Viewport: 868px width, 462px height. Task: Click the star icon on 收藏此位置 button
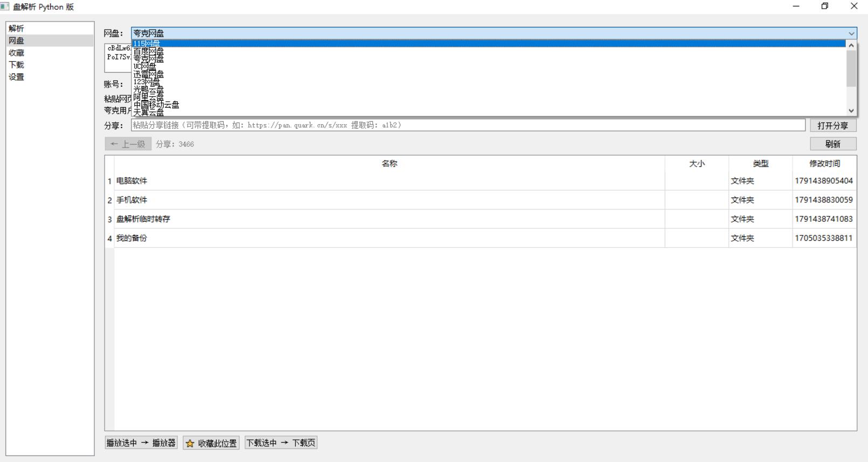pos(190,443)
